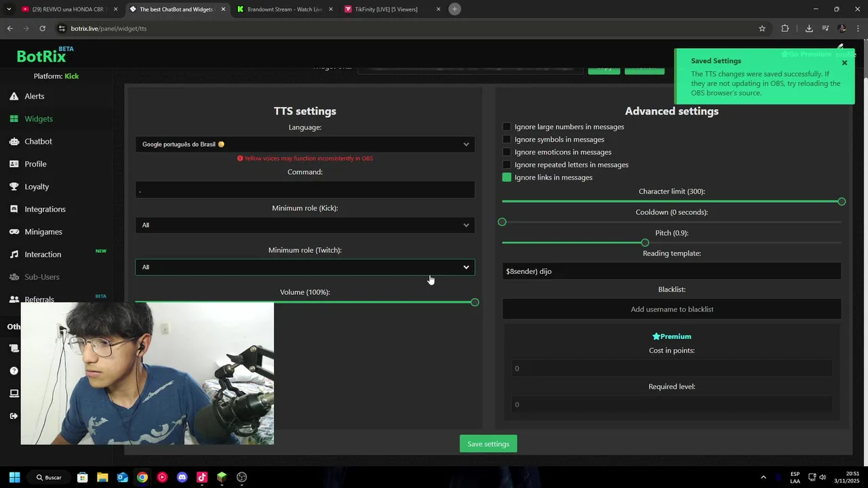Open the media controls icon in toolbar
Image resolution: width=868 pixels, height=488 pixels.
(x=825, y=28)
